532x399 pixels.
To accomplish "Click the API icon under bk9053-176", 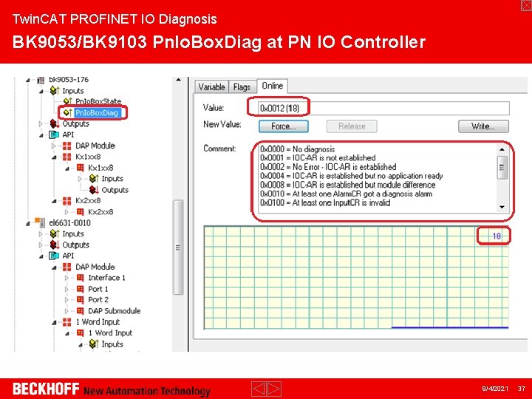I will coord(54,134).
